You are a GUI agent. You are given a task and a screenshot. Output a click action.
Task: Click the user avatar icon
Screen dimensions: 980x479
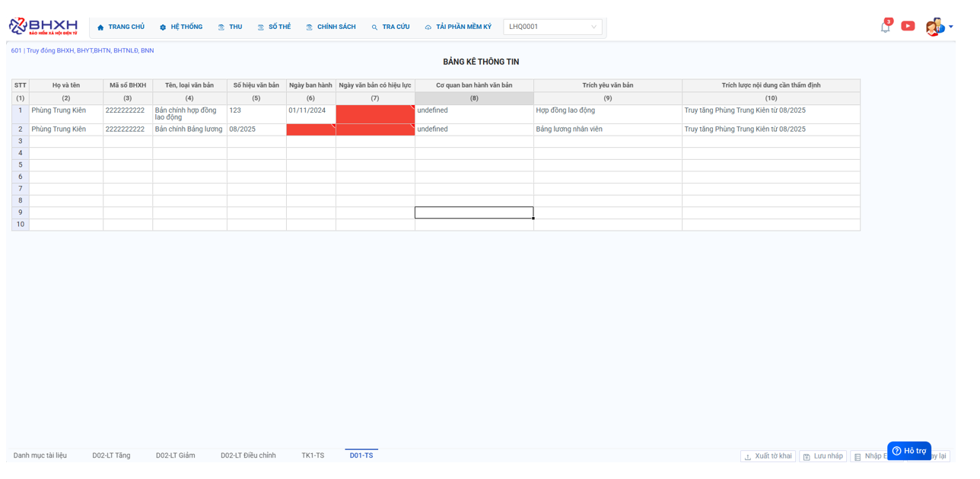pyautogui.click(x=934, y=27)
